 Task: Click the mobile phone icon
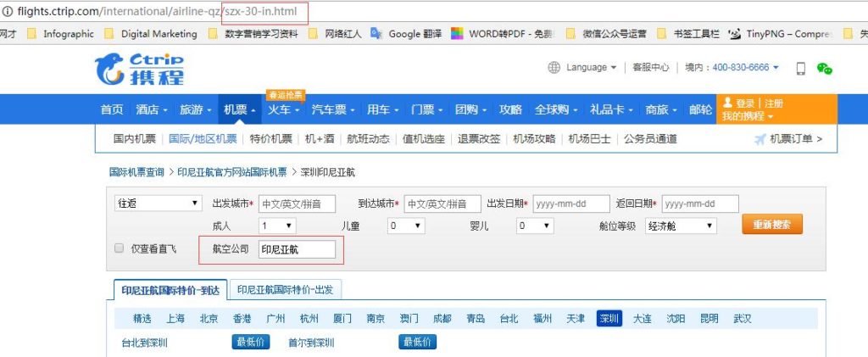pos(800,68)
